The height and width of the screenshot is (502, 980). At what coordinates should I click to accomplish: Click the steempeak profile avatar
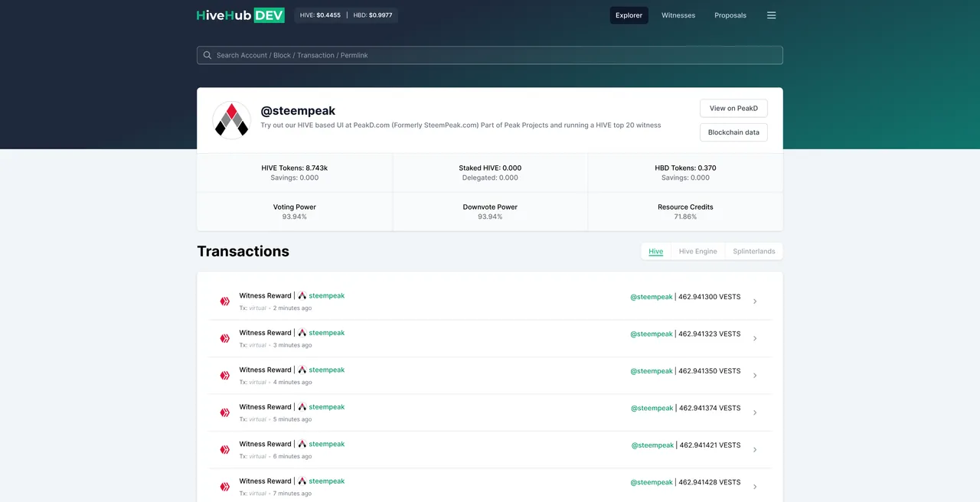[x=231, y=120]
